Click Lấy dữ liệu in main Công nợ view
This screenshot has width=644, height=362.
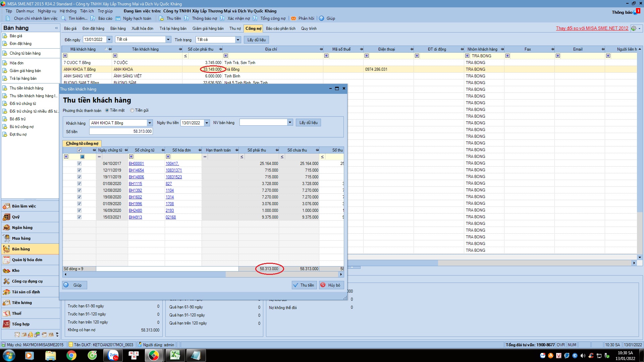(257, 40)
